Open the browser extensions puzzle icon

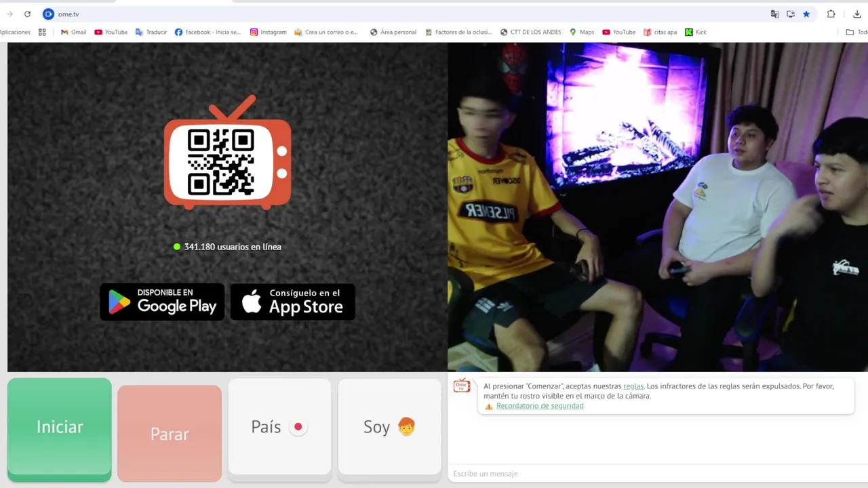click(x=831, y=14)
